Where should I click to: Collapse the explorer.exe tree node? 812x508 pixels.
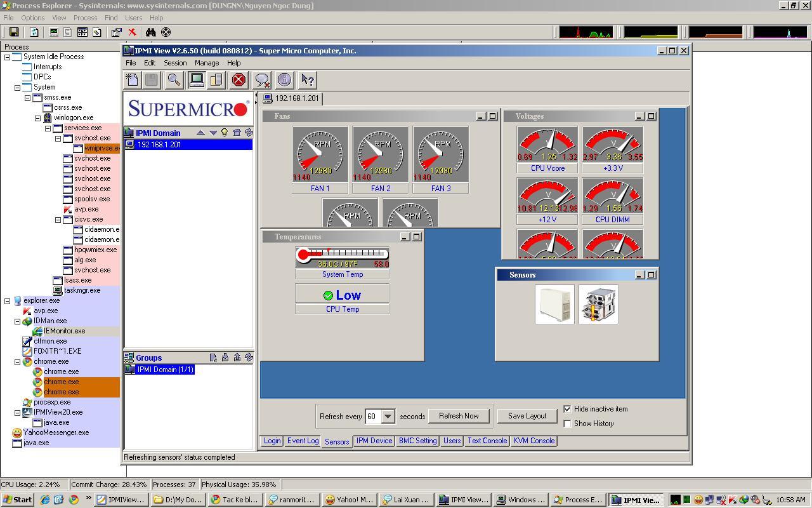tap(8, 300)
